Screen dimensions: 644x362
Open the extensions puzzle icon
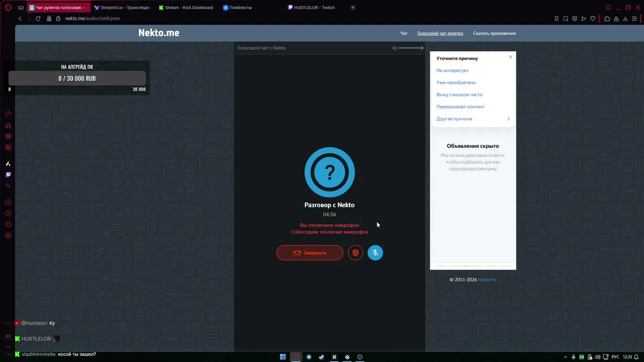[607, 19]
